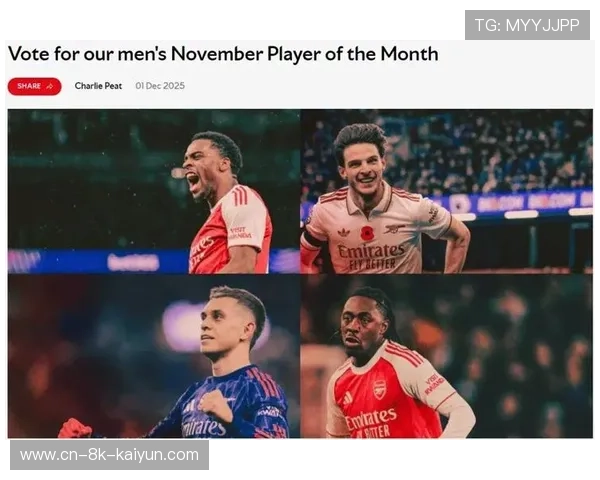Screen dimensions: 600x480
Task: Click the adidas logo on the braided-hair player's shirt
Action: tap(347, 398)
